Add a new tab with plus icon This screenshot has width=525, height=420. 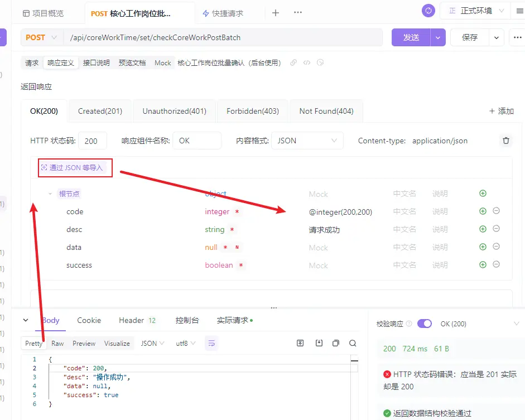point(276,13)
